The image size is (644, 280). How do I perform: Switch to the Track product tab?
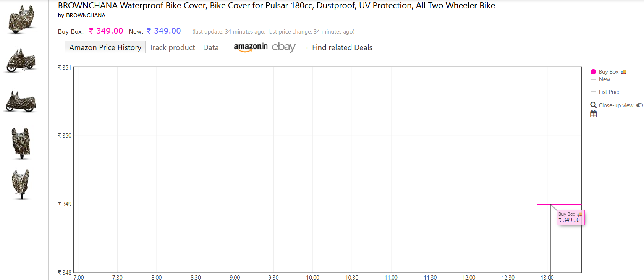(172, 47)
